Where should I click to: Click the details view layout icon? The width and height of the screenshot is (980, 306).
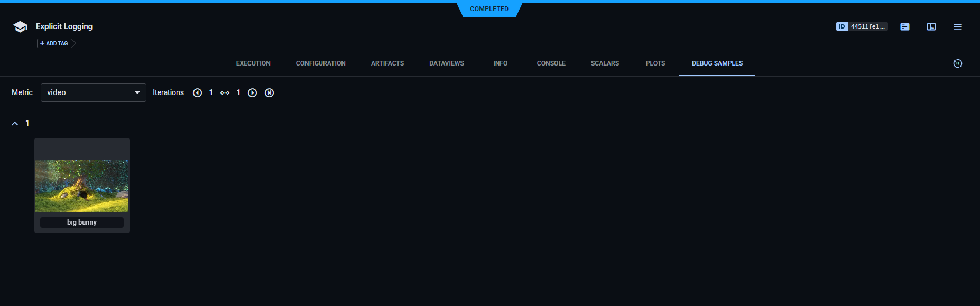(x=931, y=26)
